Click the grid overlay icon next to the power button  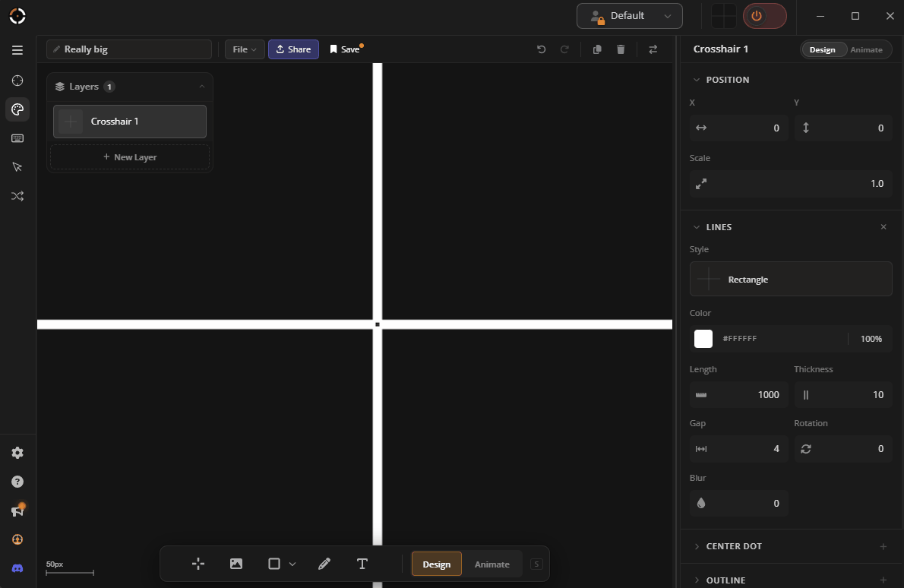[723, 15]
